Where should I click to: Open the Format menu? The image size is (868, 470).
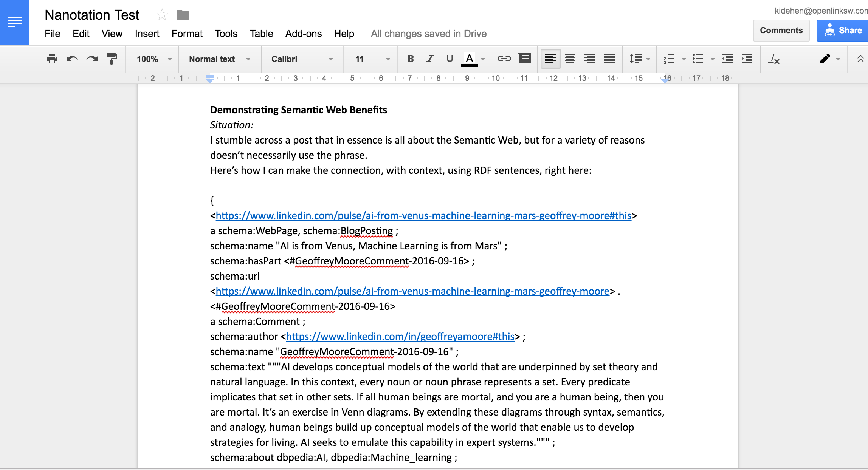tap(187, 34)
